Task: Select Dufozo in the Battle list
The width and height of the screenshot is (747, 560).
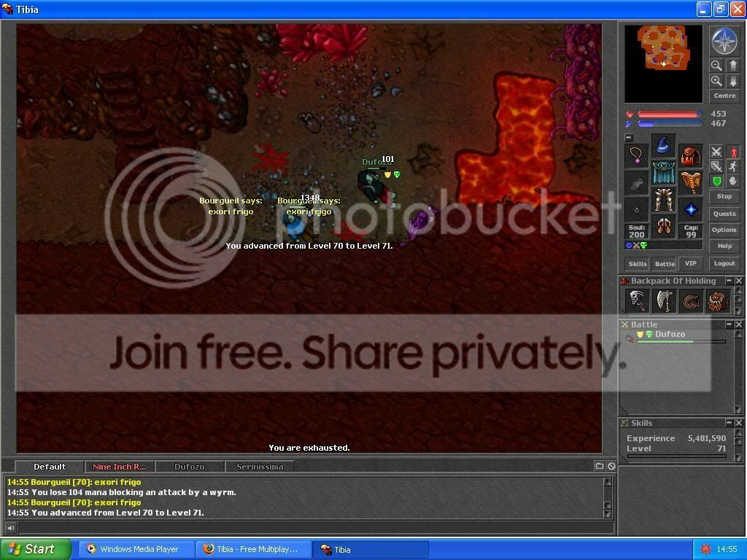Action: click(676, 336)
